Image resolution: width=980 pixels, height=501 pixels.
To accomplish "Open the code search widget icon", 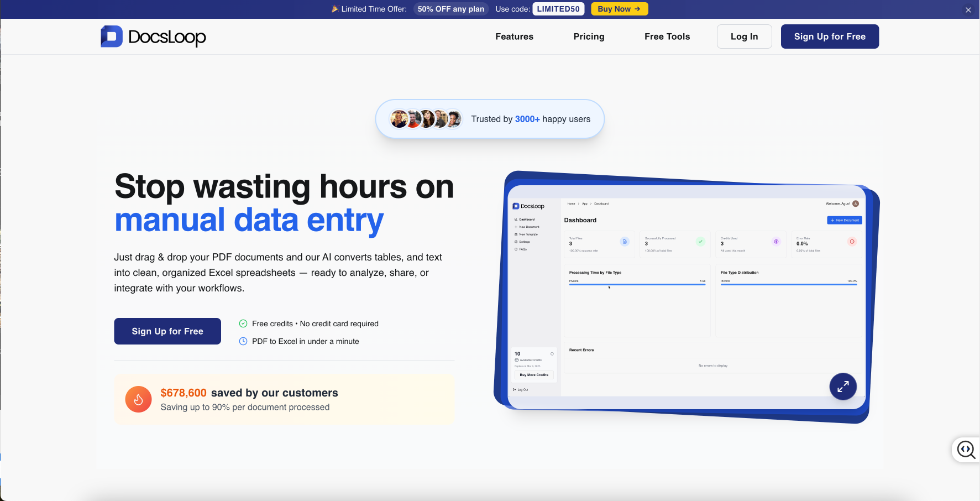I will [x=966, y=450].
